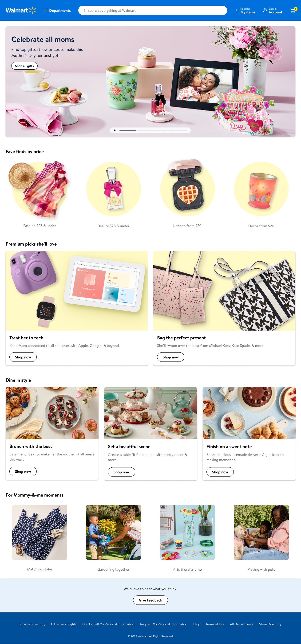Shop now under Treat her to tech

(x=23, y=357)
